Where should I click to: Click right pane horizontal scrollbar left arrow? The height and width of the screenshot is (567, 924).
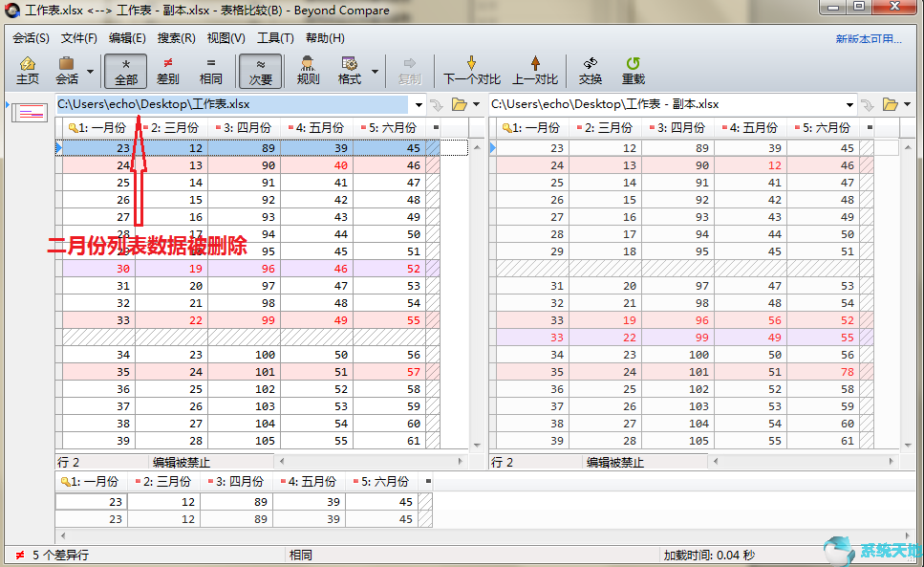(716, 462)
